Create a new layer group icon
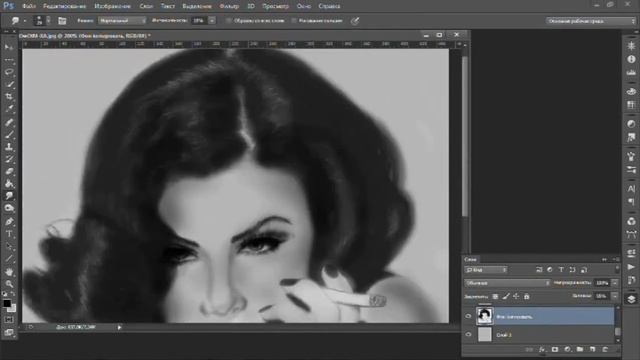The width and height of the screenshot is (640, 360). click(580, 349)
